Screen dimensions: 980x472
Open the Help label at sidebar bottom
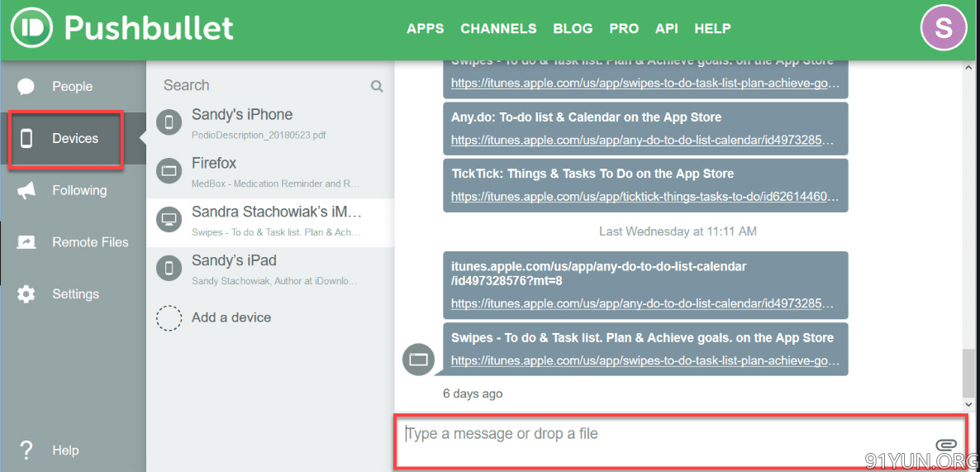(65, 451)
